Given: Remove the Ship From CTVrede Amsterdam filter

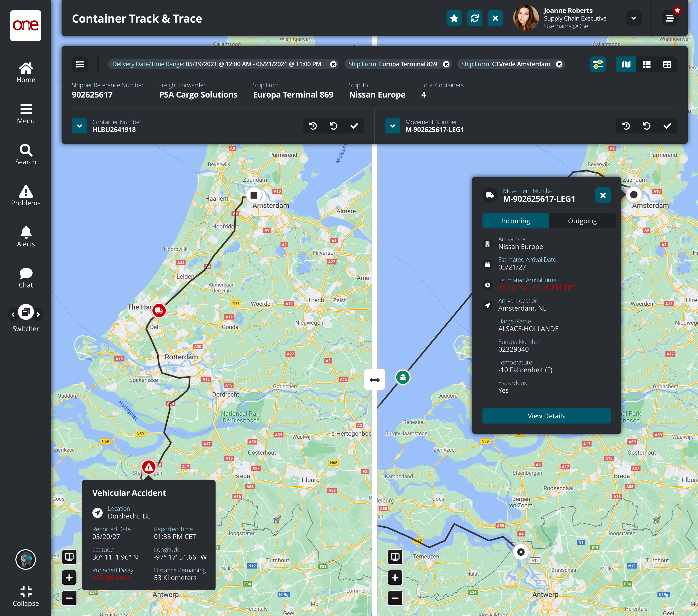Looking at the screenshot, I should [x=559, y=64].
